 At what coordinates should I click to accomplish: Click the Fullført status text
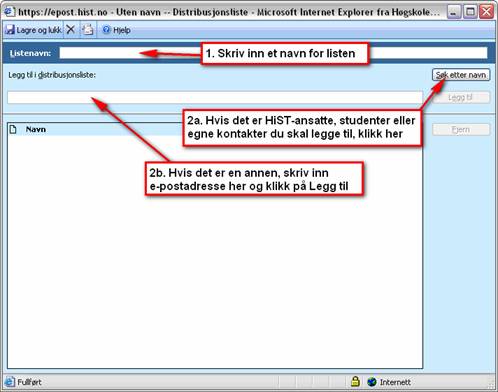coord(29,382)
